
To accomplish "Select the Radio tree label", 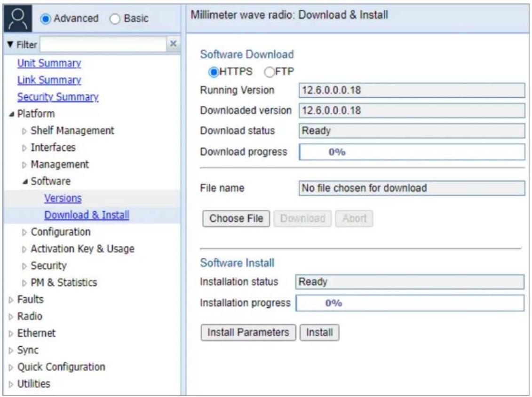I will click(x=30, y=316).
